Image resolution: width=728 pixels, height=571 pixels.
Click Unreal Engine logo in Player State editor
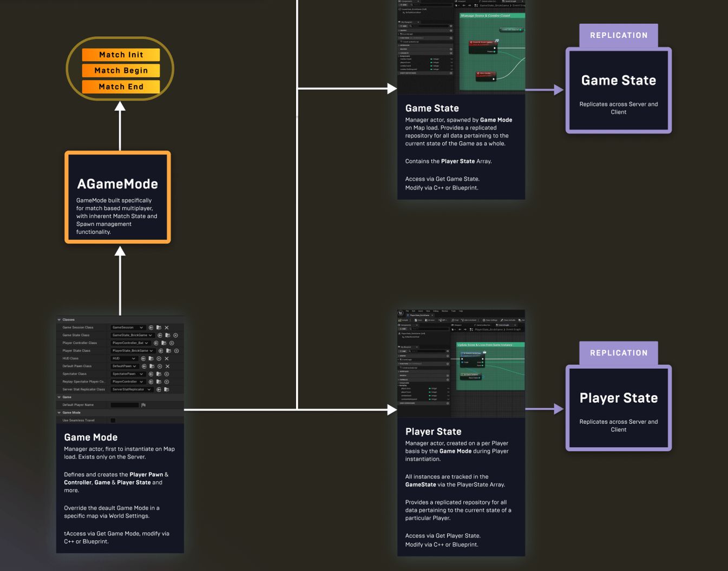click(x=401, y=313)
